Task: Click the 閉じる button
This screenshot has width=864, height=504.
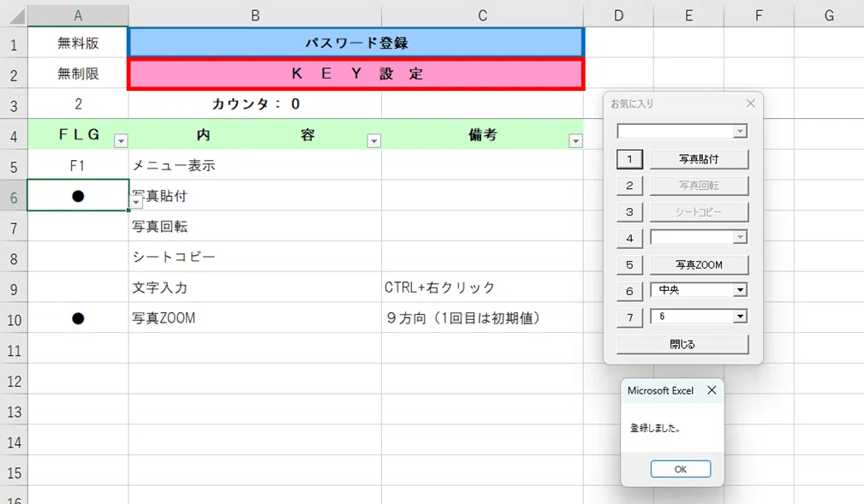Action: [x=682, y=344]
